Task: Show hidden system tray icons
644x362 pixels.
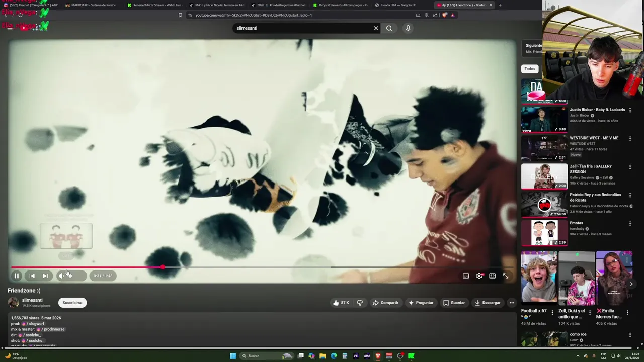Action: click(578, 356)
